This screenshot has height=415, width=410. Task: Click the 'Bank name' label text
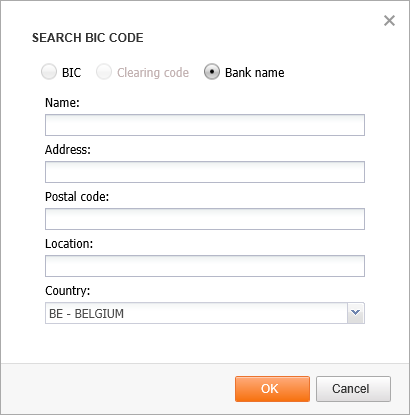pos(255,73)
